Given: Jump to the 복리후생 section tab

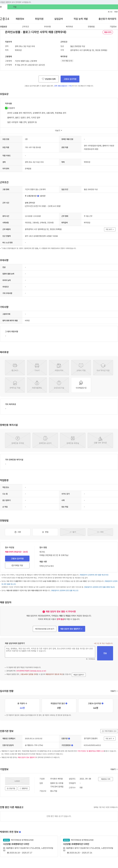Looking at the screenshot, I should pyautogui.click(x=69, y=27).
